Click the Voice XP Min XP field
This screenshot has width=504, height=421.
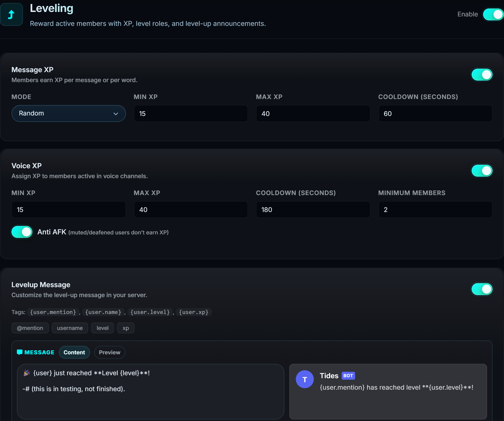pos(68,210)
